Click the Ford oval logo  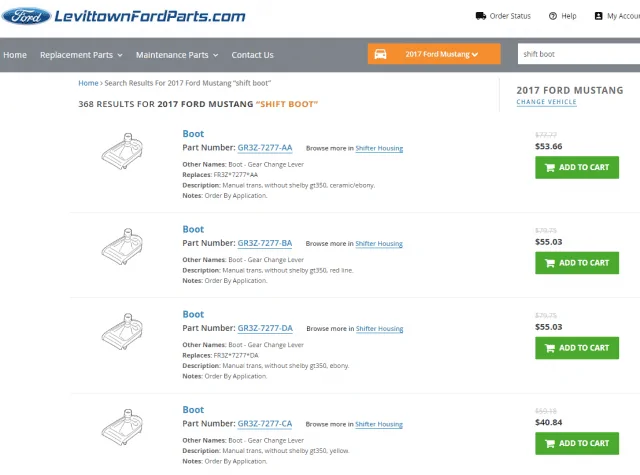click(x=26, y=16)
